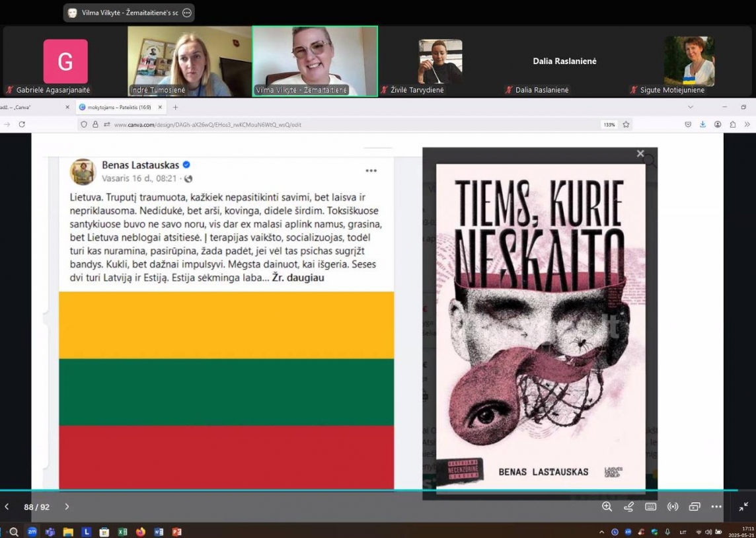Start Canva Live broadcast icon
The image size is (756, 538).
(673, 506)
